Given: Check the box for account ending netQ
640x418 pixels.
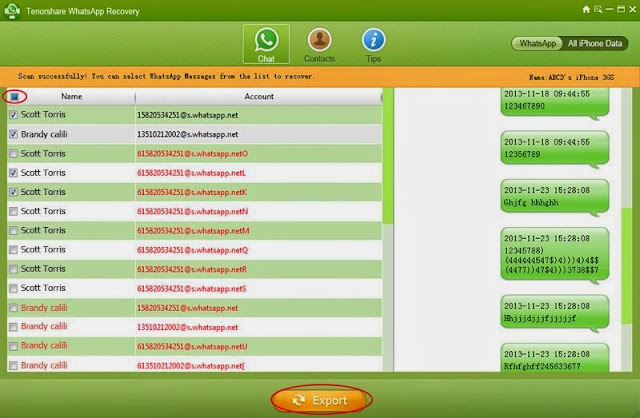Looking at the screenshot, I should pos(13,249).
